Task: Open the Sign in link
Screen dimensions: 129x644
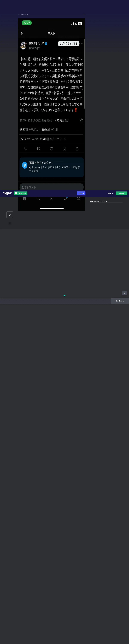Action: click(111, 193)
